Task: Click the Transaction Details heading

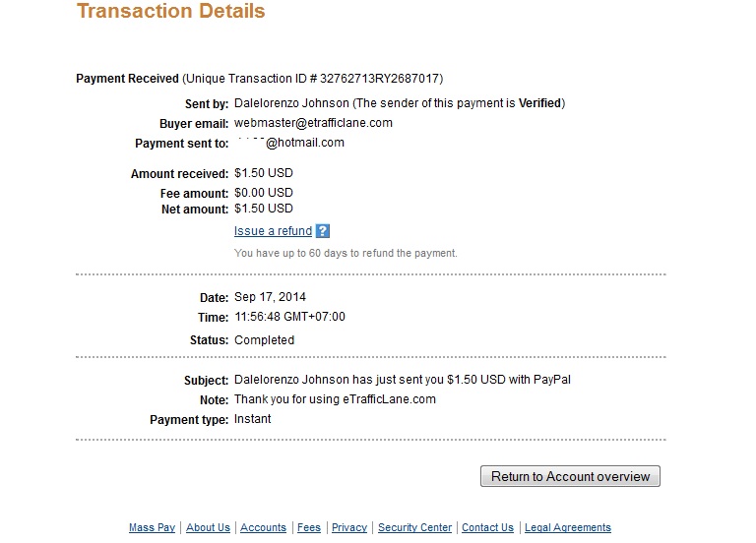Action: (171, 11)
